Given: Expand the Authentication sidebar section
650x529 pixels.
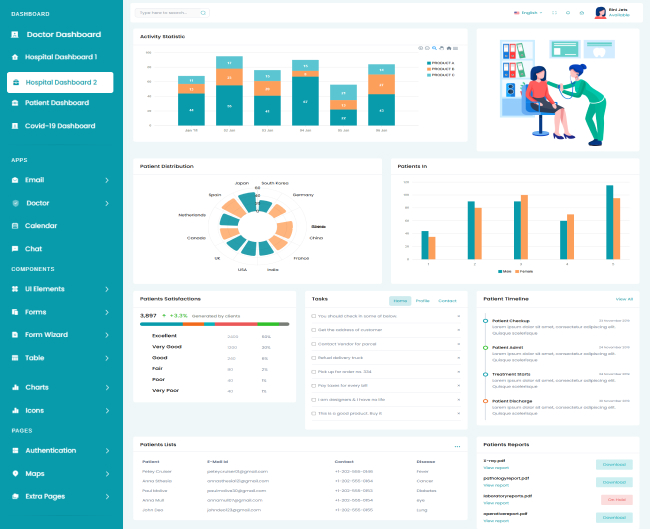Looking at the screenshot, I should click(106, 450).
